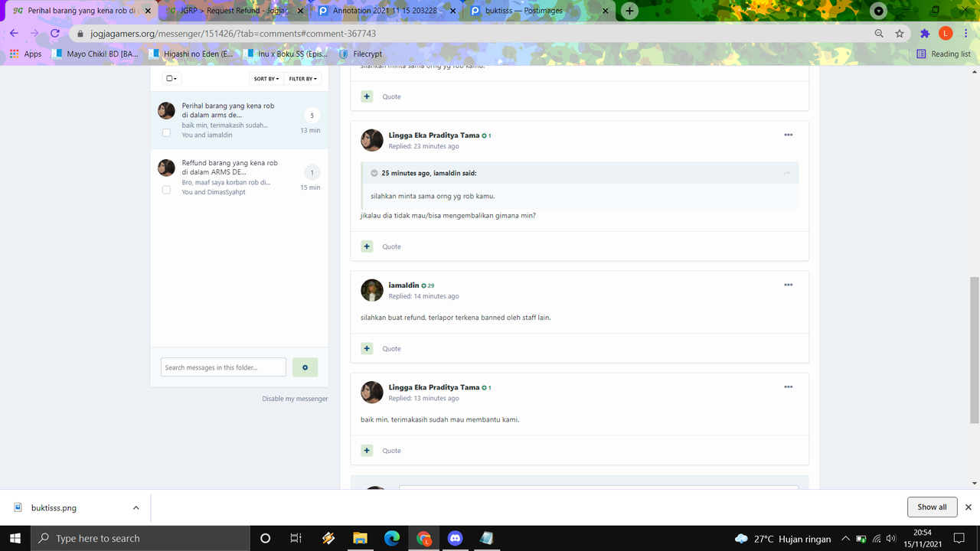
Task: Click the browser back arrow
Action: [14, 34]
